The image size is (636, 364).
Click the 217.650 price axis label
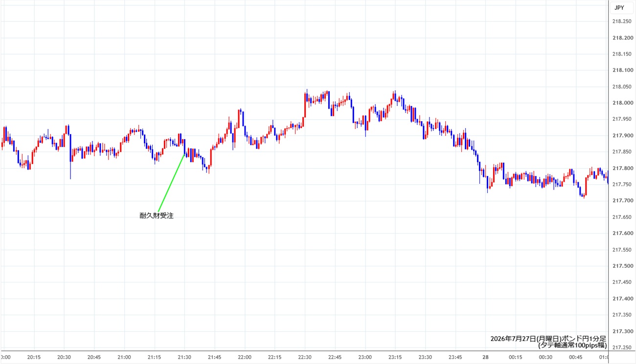[621, 217]
